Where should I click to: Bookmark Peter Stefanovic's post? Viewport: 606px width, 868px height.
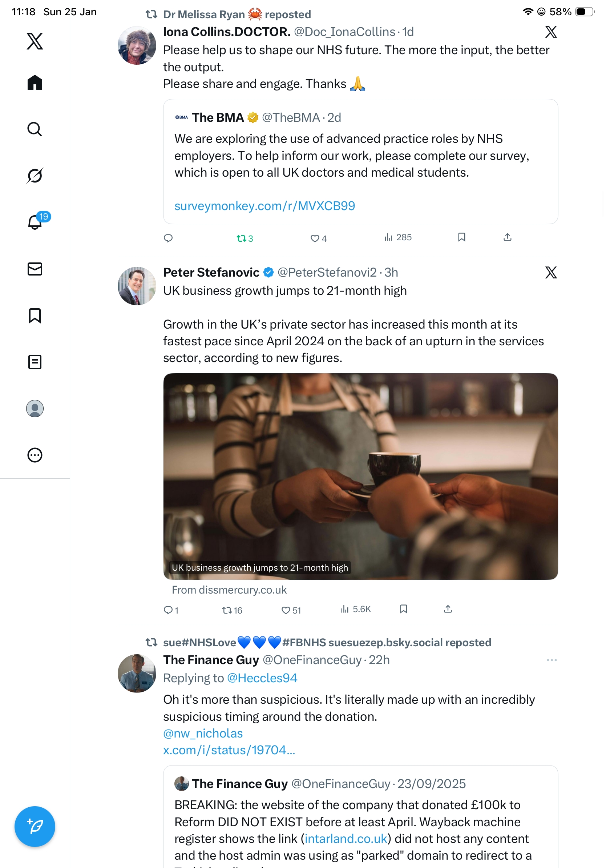[404, 609]
